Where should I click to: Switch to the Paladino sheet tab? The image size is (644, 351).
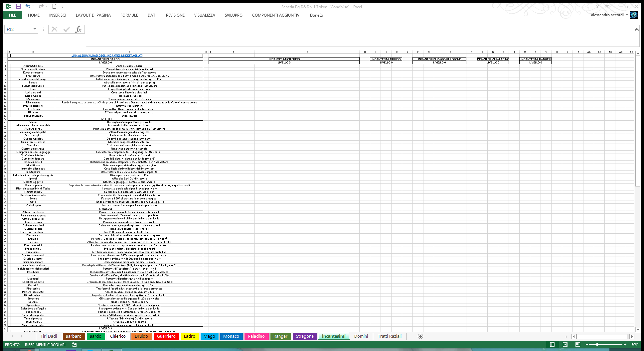(x=256, y=336)
